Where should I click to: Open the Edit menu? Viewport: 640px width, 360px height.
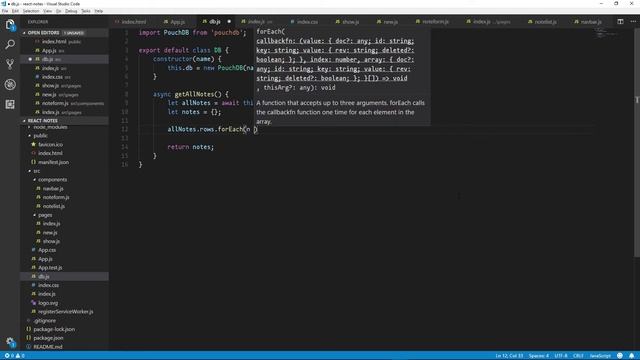[x=15, y=11]
